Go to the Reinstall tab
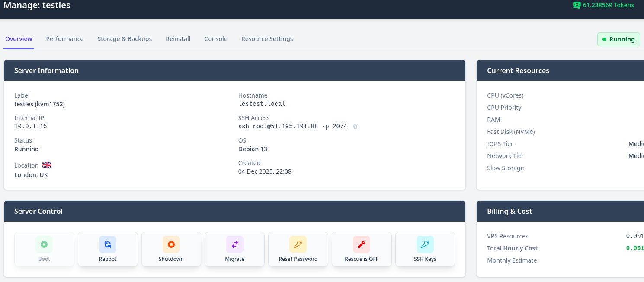Viewport: 644px width, 282px height. tap(178, 39)
